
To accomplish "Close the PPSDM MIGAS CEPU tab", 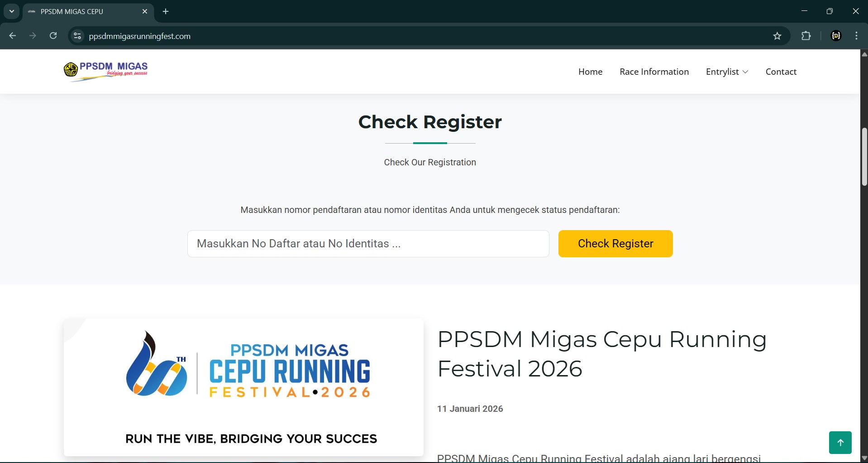I will coord(145,12).
